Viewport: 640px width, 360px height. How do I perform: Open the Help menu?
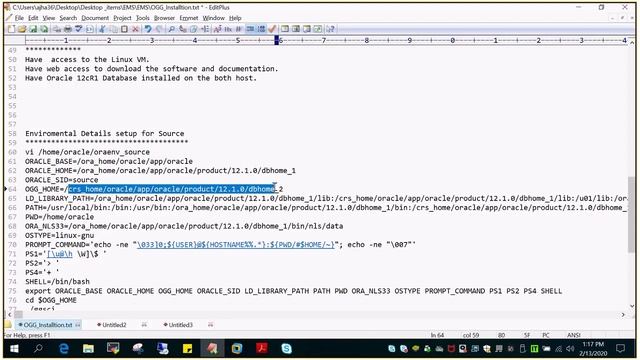(235, 18)
